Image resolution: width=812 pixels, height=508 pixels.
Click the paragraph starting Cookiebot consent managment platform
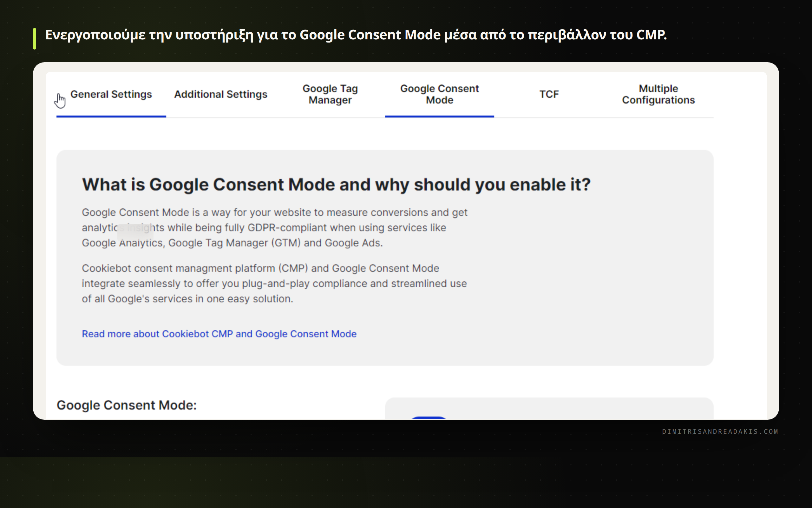(274, 283)
